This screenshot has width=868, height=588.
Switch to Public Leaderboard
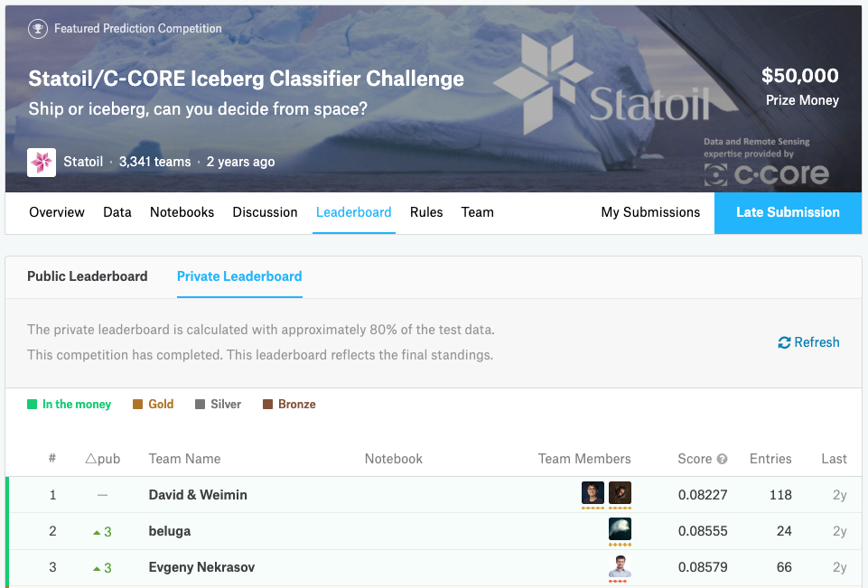pyautogui.click(x=88, y=276)
